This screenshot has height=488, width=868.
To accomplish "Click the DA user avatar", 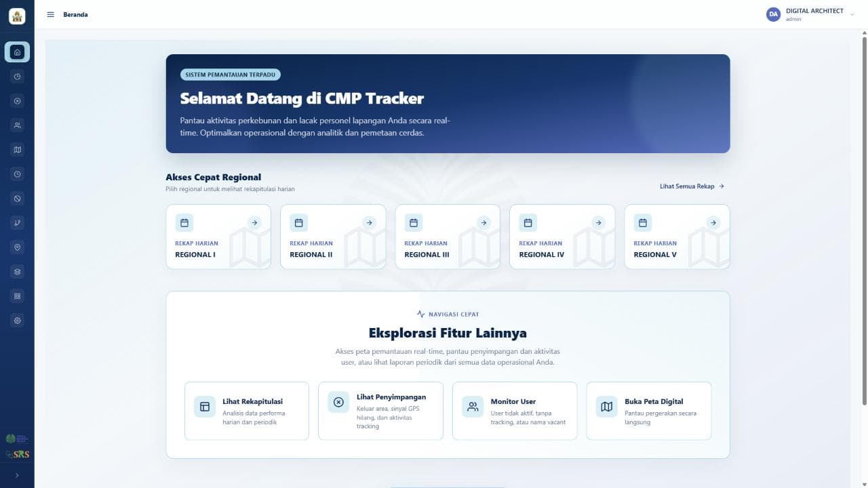I will (773, 14).
